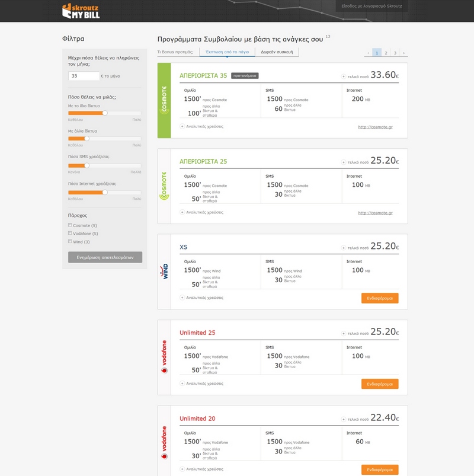Screen dimensions: 474x476
Task: Open the XS plan title
Action: (183, 247)
